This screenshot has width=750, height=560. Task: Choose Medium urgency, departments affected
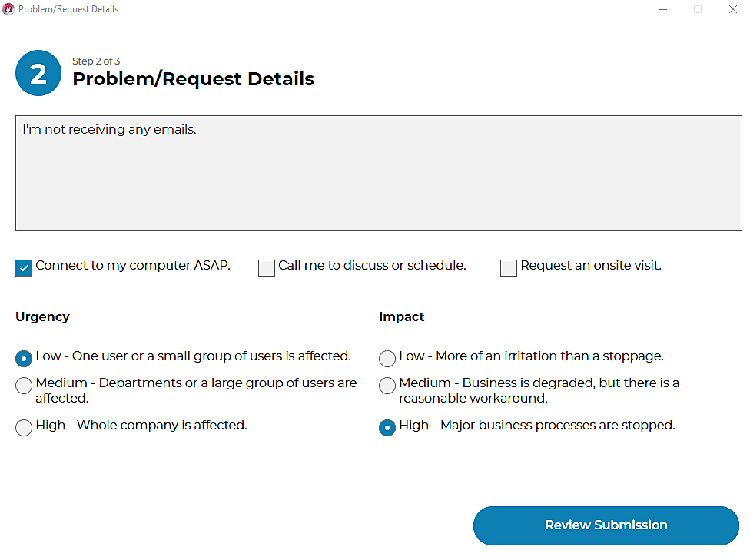[x=24, y=385]
